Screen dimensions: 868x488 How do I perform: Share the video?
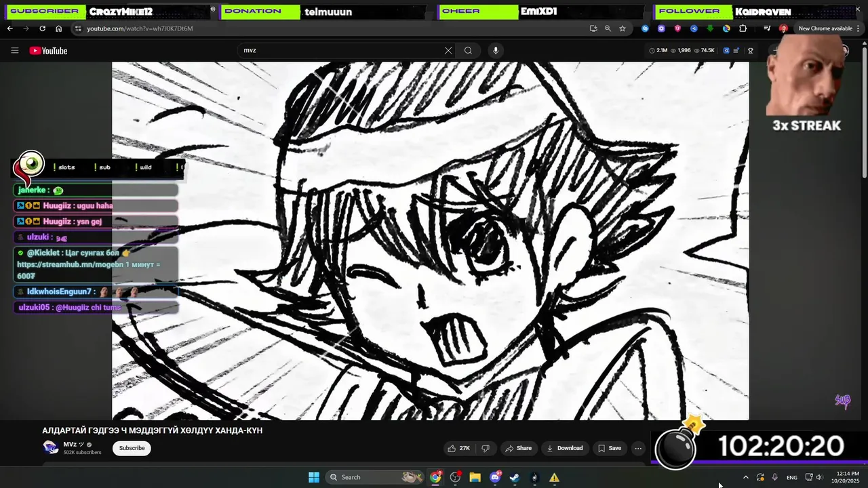518,448
